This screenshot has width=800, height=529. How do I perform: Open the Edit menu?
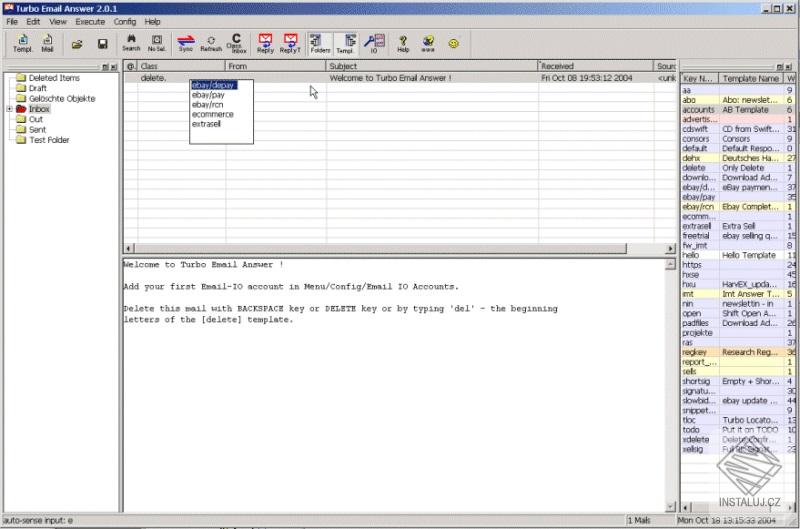tap(33, 22)
